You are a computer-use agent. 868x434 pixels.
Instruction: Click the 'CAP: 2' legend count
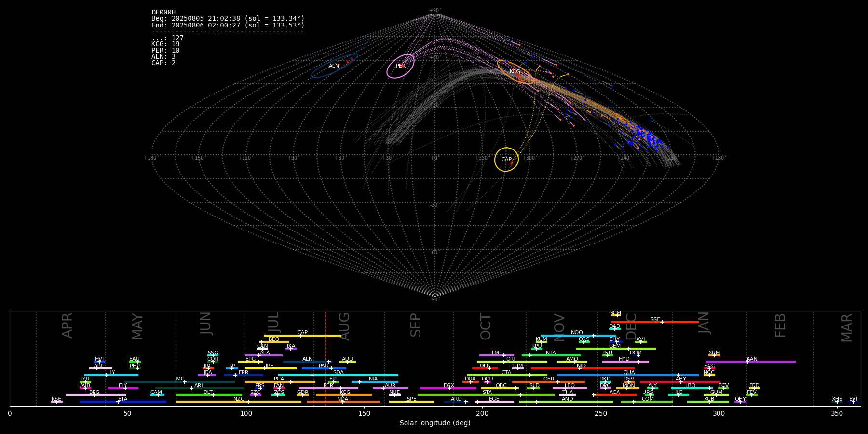pyautogui.click(x=163, y=63)
